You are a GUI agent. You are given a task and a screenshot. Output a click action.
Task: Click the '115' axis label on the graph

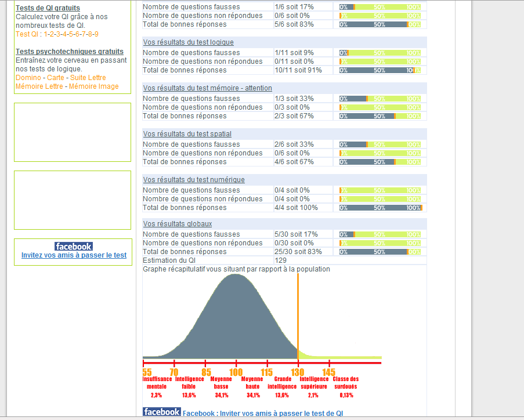click(x=267, y=372)
